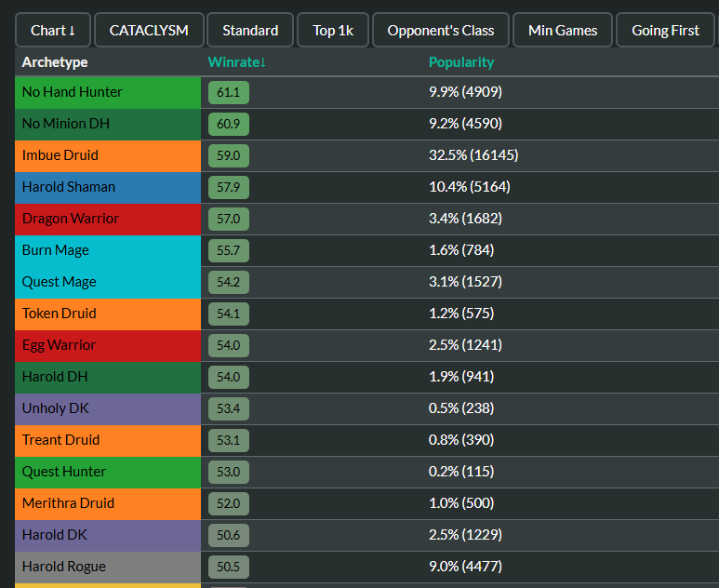The width and height of the screenshot is (719, 588).
Task: Open the Top 1k rank filter
Action: pyautogui.click(x=333, y=31)
